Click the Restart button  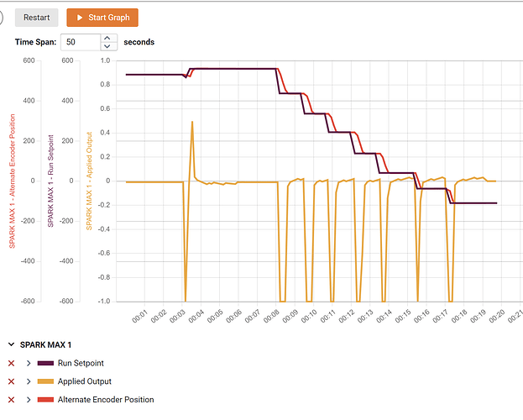pyautogui.click(x=36, y=18)
